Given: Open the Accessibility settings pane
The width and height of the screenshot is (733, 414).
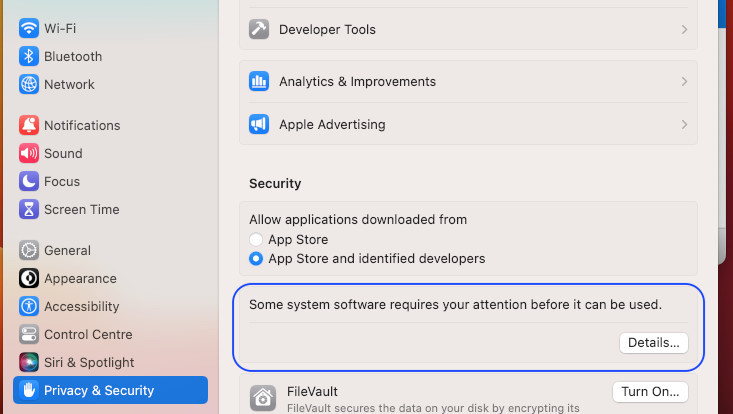Looking at the screenshot, I should 110,307.
